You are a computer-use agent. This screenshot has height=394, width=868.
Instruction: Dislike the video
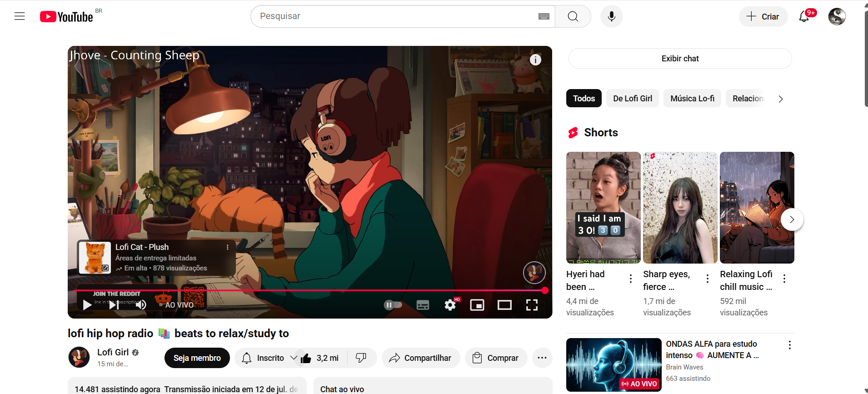[x=361, y=358]
